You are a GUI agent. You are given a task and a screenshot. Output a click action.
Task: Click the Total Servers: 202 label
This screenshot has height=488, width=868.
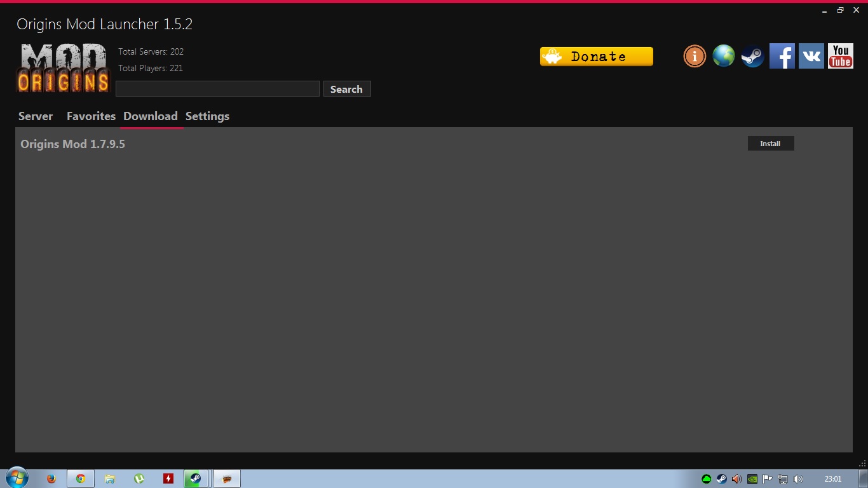point(151,51)
